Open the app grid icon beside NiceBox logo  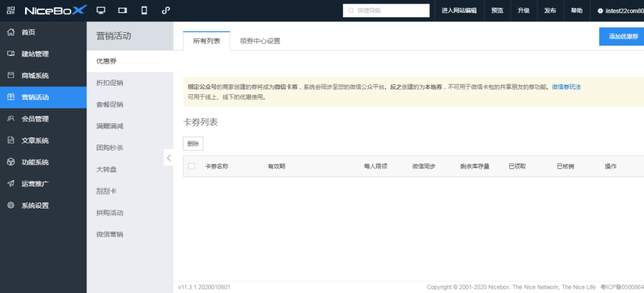click(x=11, y=11)
